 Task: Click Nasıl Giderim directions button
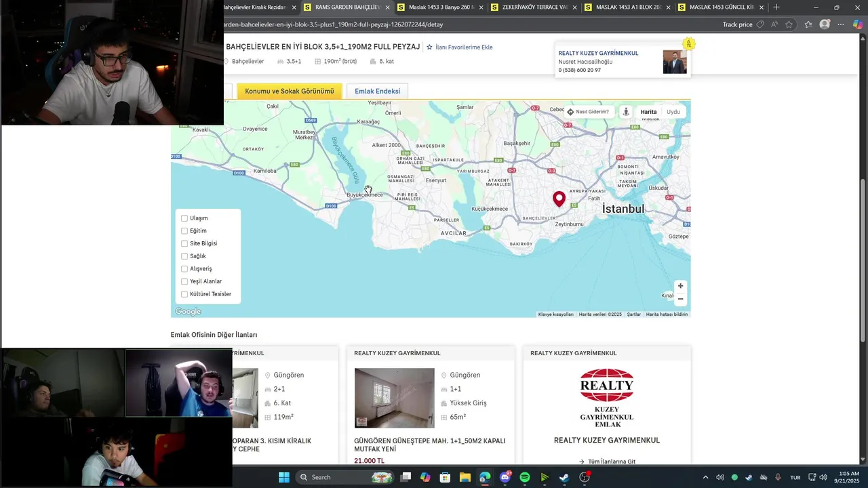(588, 112)
